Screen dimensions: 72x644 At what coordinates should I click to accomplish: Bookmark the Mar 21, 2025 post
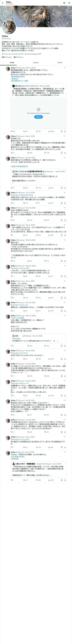tap(62, 131)
